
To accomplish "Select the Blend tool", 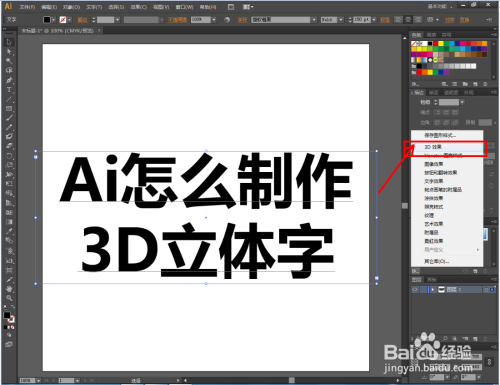I will coord(9,240).
